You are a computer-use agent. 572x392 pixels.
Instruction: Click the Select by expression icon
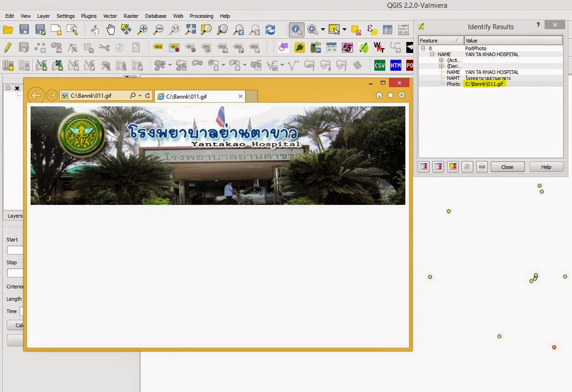[372, 30]
